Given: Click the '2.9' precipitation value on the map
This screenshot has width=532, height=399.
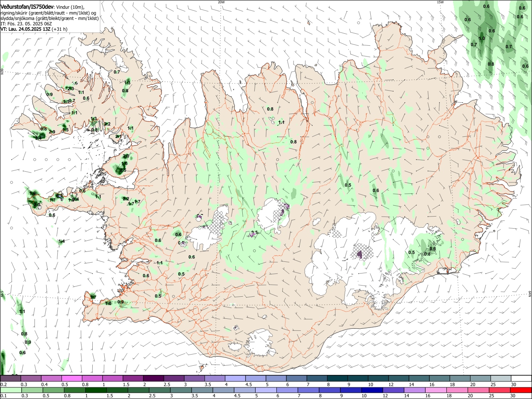Looking at the screenshot, I should (52, 132).
